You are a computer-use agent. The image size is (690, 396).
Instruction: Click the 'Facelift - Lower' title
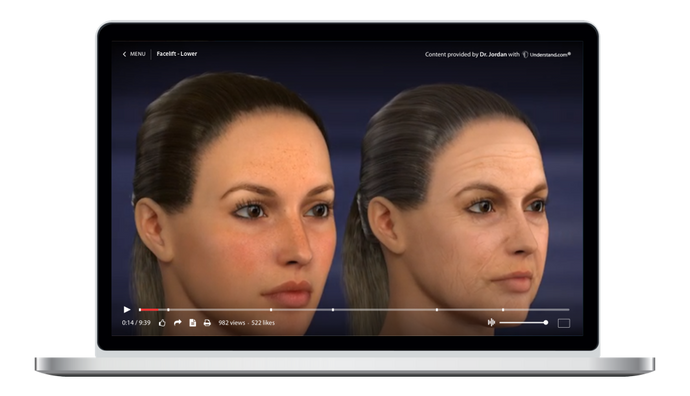(x=177, y=54)
